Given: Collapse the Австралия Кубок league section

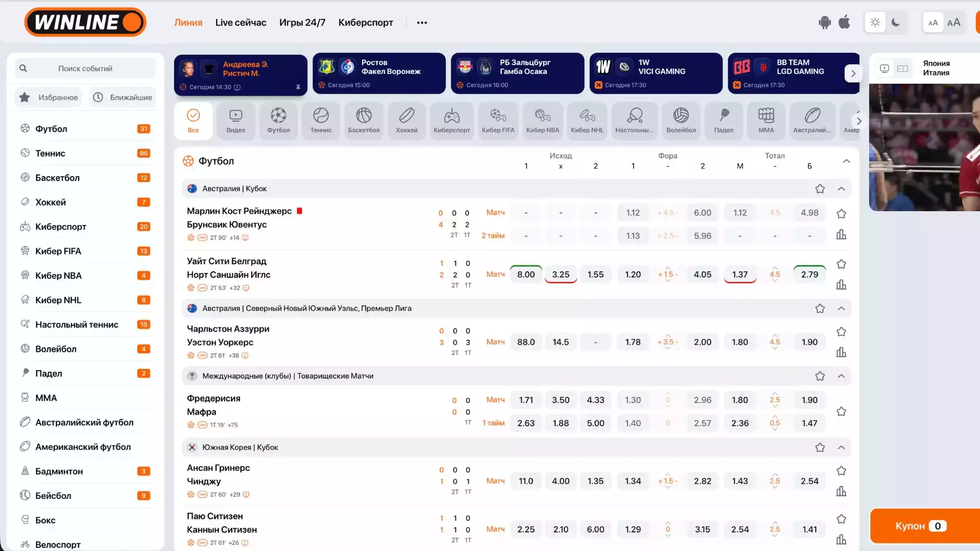Looking at the screenshot, I should [841, 189].
